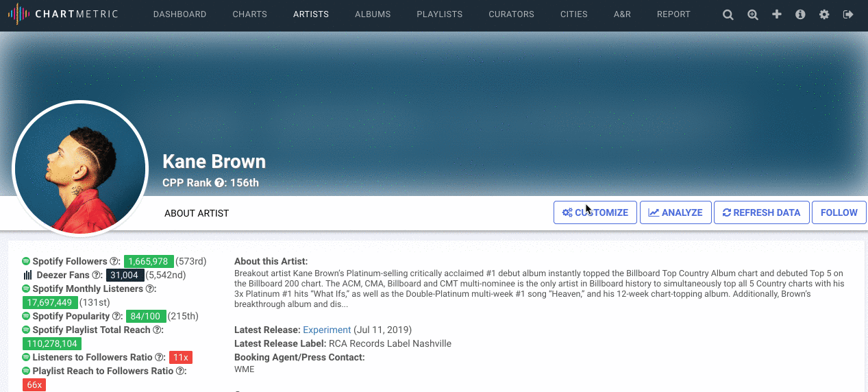
Task: Navigate to Playlists
Action: coord(440,14)
